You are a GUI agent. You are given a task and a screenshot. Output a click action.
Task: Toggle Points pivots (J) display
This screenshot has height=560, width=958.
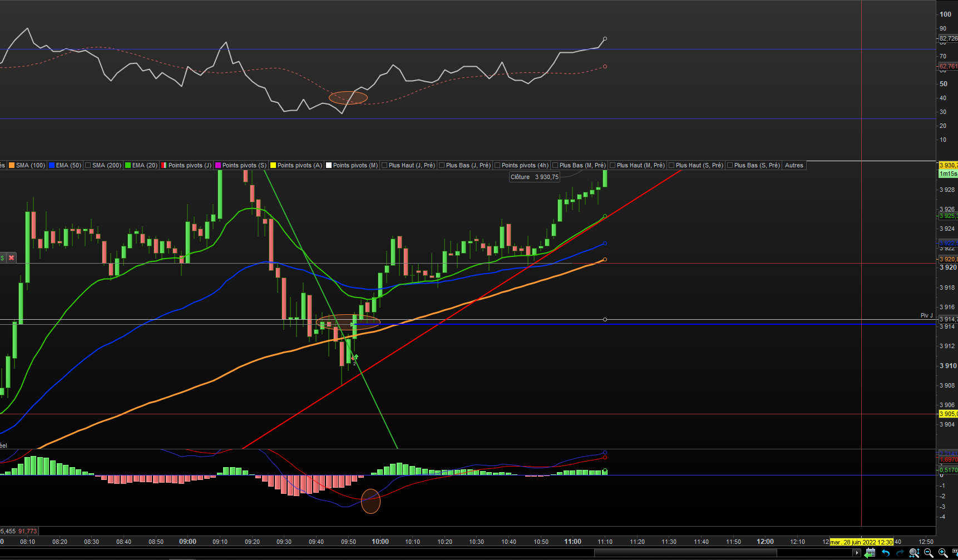pyautogui.click(x=186, y=165)
